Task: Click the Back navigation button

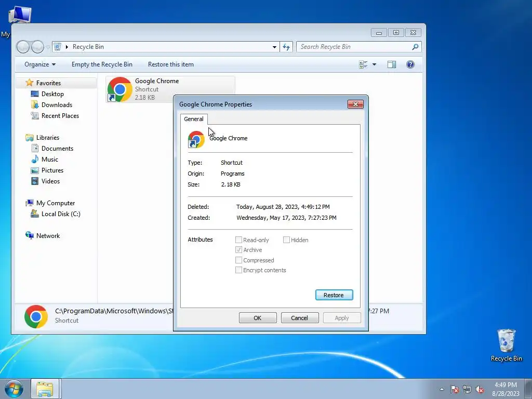Action: click(23, 47)
